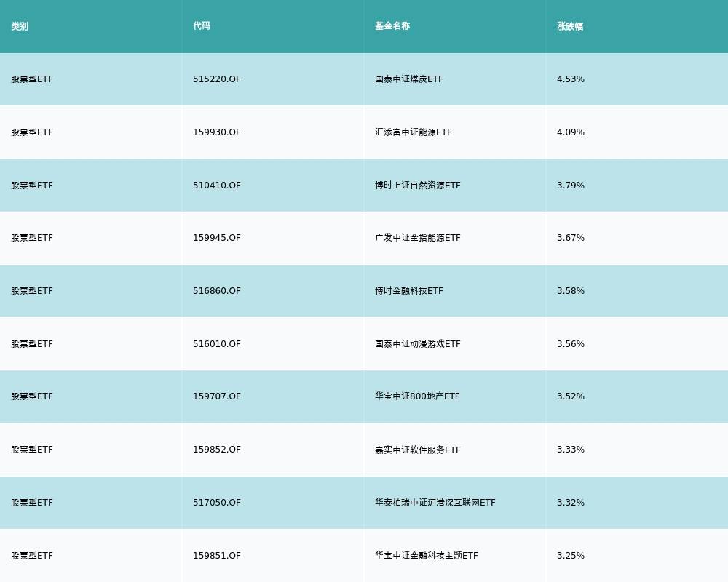
Task: Select fund code 515220.OF
Action: tap(216, 79)
